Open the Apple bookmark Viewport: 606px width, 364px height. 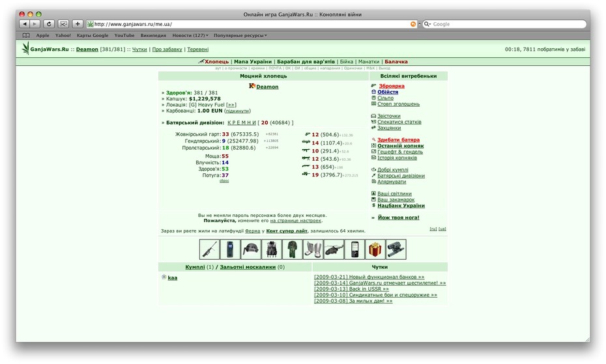tap(42, 35)
